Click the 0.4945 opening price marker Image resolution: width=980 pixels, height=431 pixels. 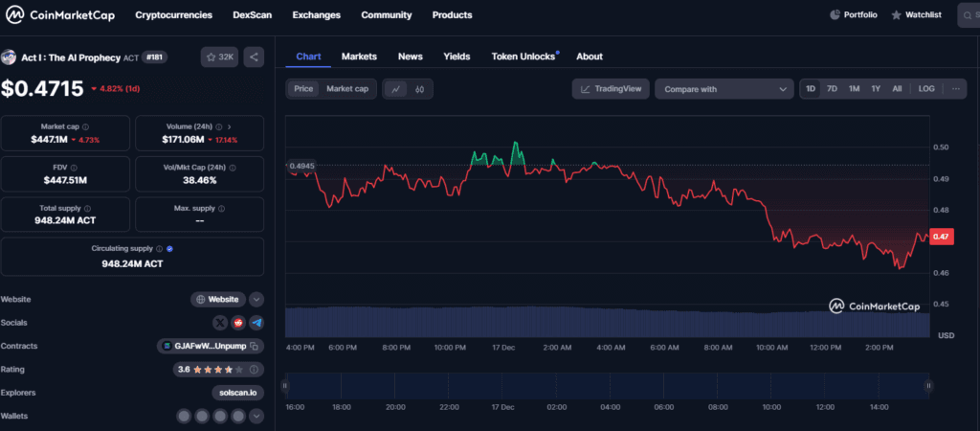301,166
